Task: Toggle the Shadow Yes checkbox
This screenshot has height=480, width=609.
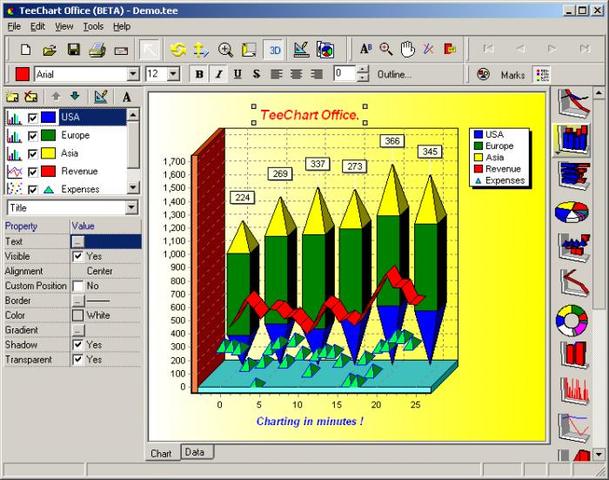Action: click(x=78, y=344)
